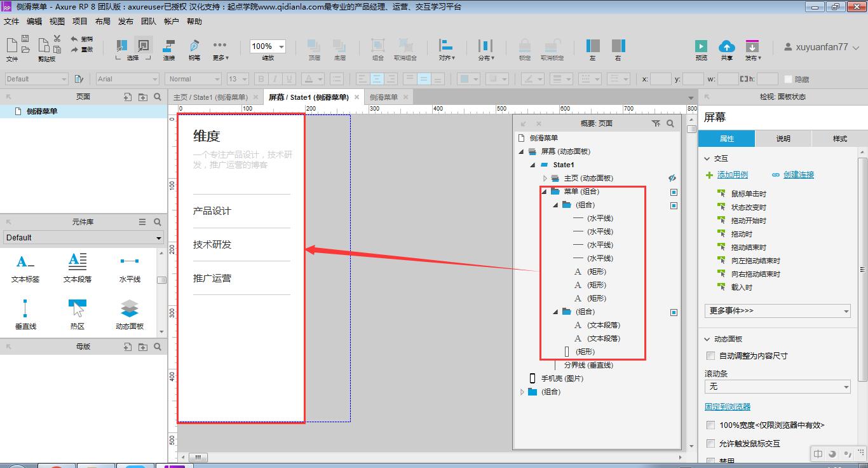Open the 文件 menu

[11, 22]
